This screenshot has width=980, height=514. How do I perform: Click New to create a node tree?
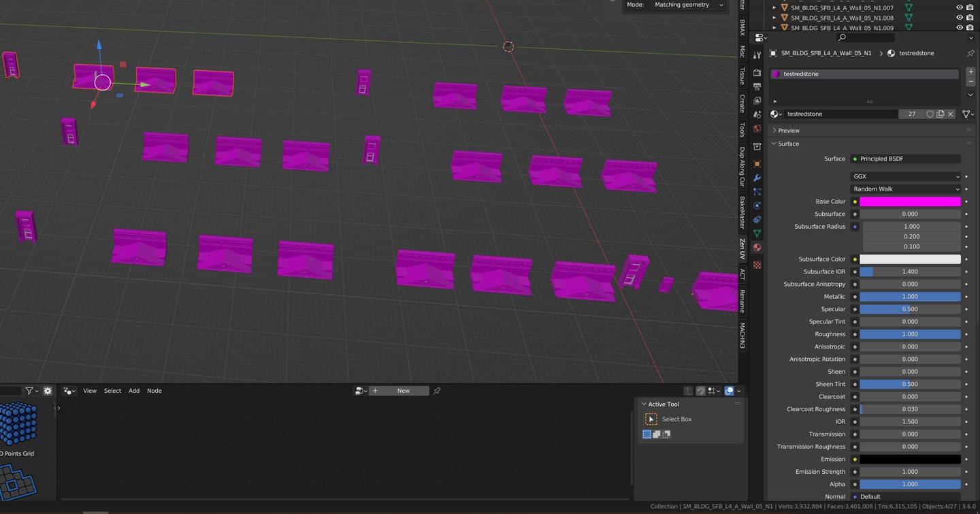click(x=403, y=391)
